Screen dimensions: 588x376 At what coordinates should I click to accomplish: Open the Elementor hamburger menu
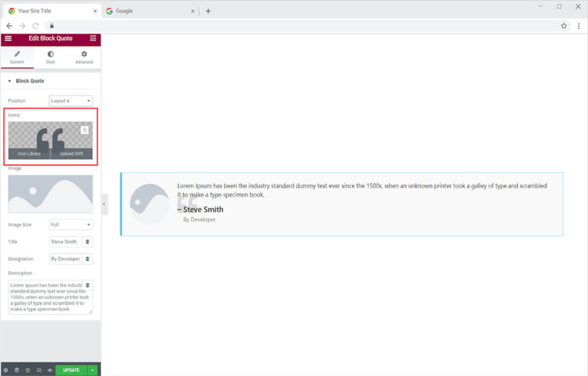pos(8,38)
